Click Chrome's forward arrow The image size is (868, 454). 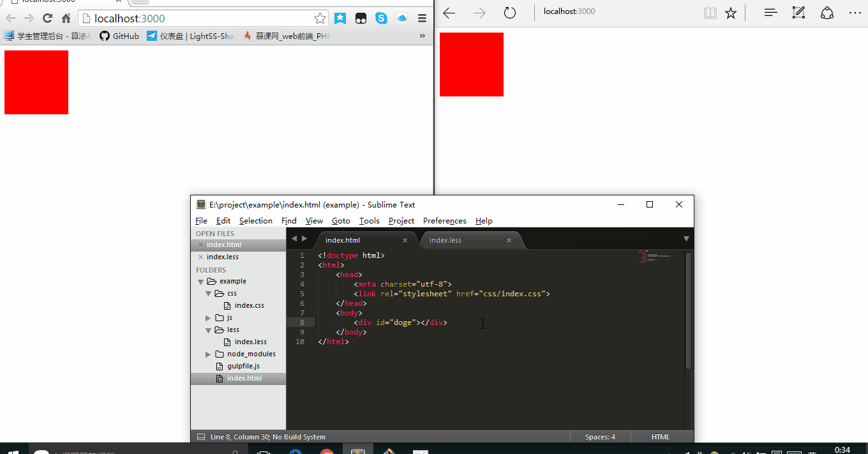[28, 19]
